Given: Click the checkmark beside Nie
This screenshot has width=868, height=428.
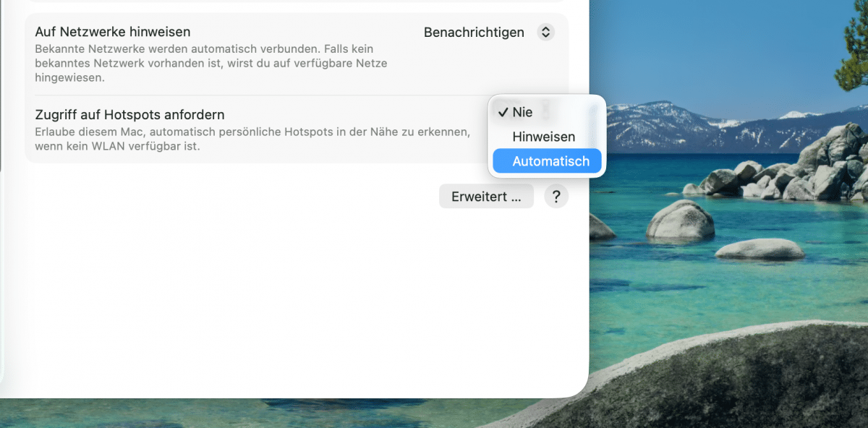Looking at the screenshot, I should pyautogui.click(x=502, y=112).
